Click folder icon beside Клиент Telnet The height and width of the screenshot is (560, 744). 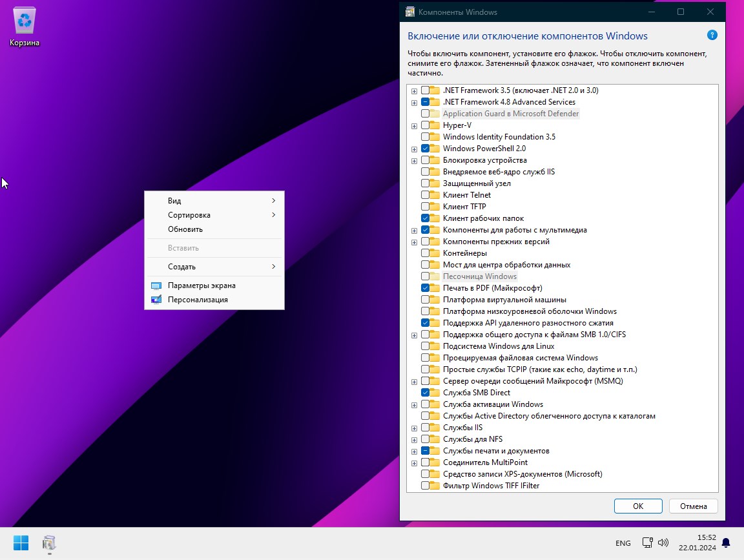435,195
